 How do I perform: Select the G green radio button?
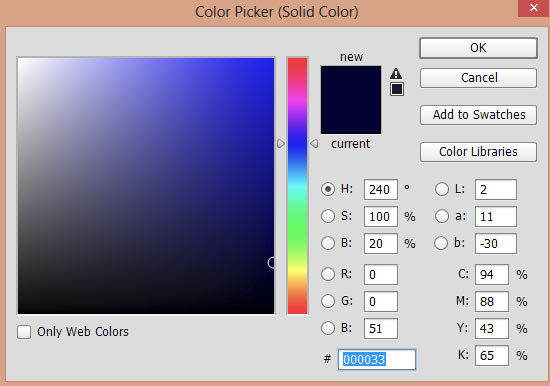[328, 301]
